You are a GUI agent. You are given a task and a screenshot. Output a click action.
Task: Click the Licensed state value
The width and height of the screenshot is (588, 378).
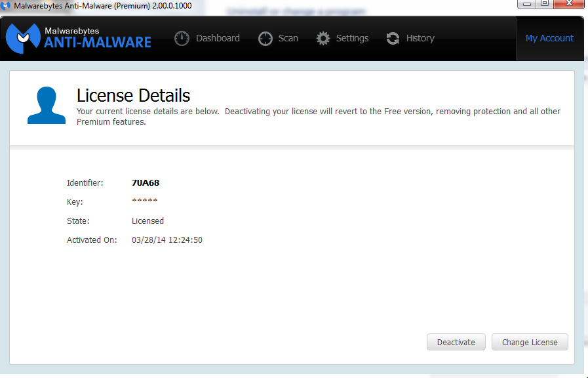pyautogui.click(x=147, y=220)
